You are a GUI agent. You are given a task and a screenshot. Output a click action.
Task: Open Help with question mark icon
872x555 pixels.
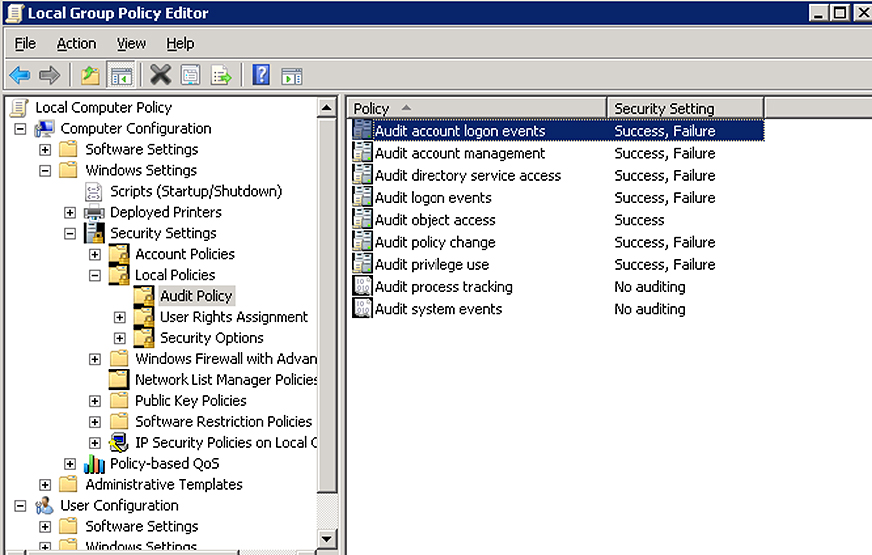click(261, 75)
